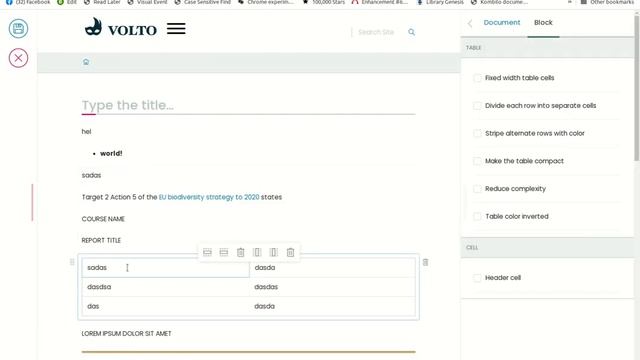Open Read Later bookmark
Screen dimensions: 640x360
pyautogui.click(x=102, y=2)
